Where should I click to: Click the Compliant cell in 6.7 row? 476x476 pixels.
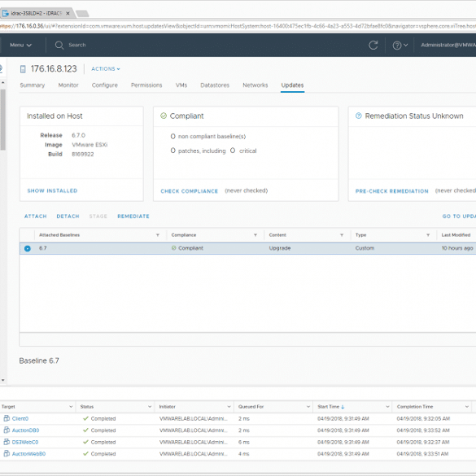tap(187, 248)
